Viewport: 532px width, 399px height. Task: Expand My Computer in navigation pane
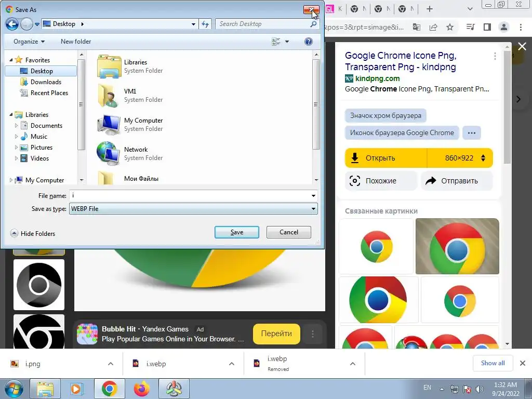coord(11,180)
